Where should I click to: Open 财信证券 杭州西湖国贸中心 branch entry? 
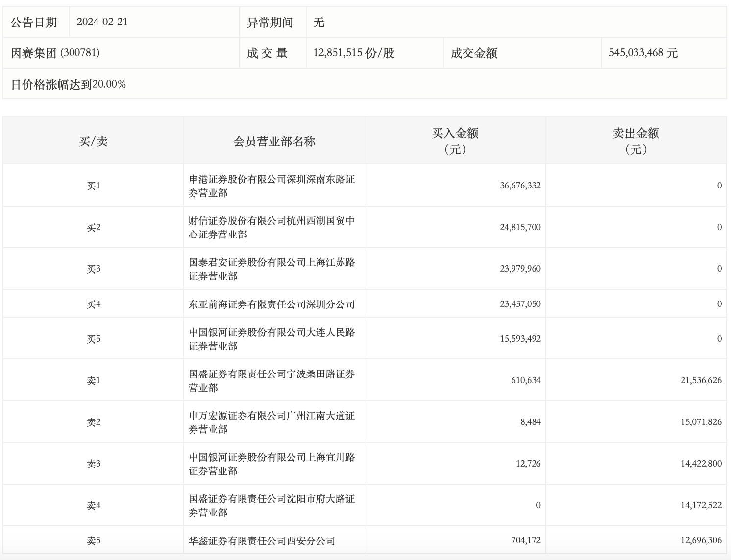[x=271, y=227]
